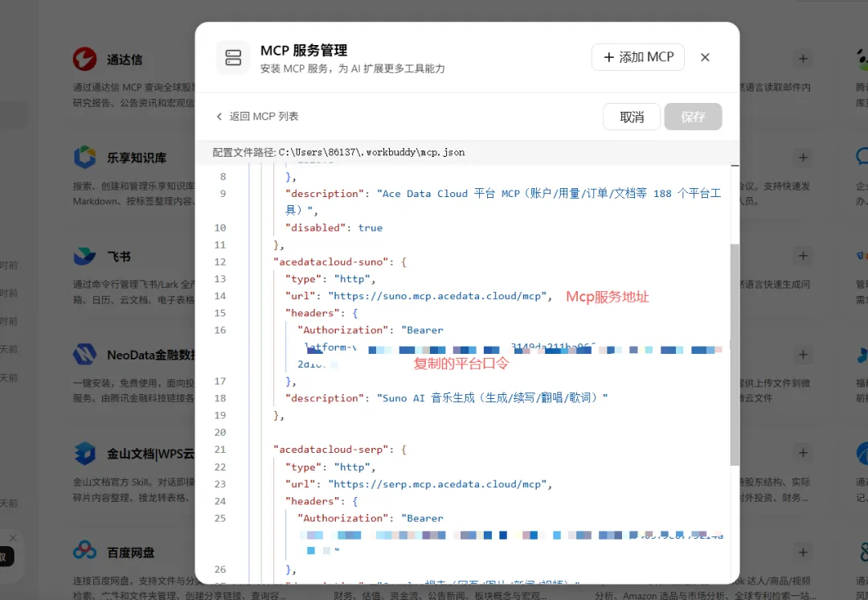Click the "Authorization" key on line 25
Image resolution: width=868 pixels, height=600 pixels.
coord(342,519)
